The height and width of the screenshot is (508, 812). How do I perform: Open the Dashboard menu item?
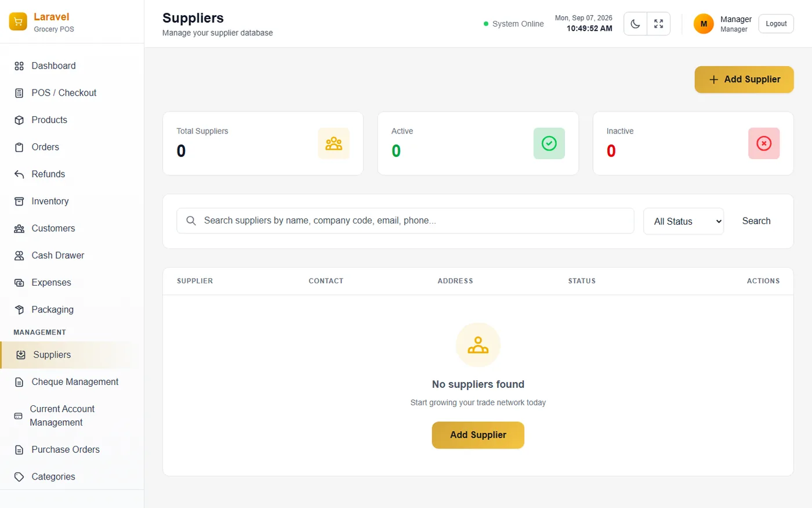click(72, 66)
